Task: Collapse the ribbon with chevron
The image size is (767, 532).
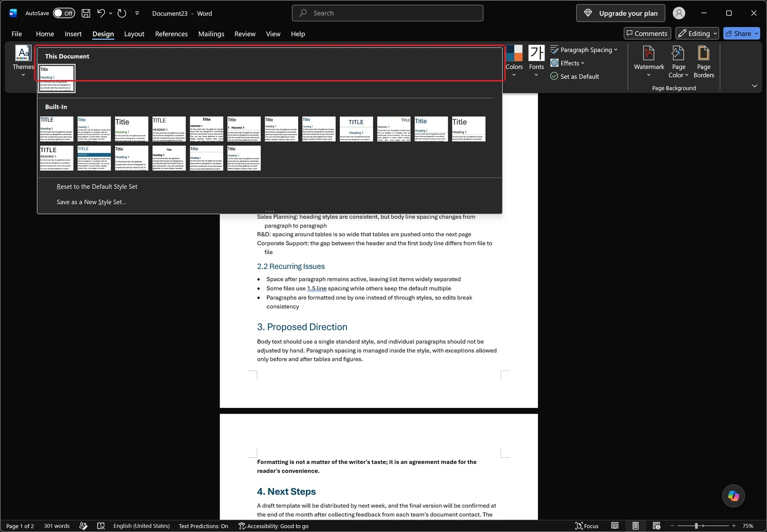Action: point(755,86)
